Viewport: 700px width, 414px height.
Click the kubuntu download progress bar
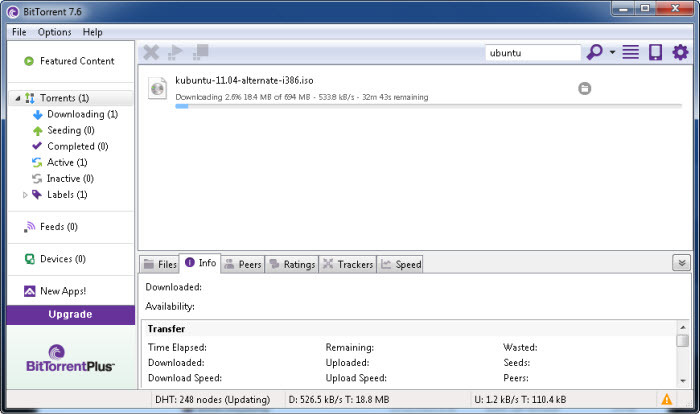[x=429, y=106]
